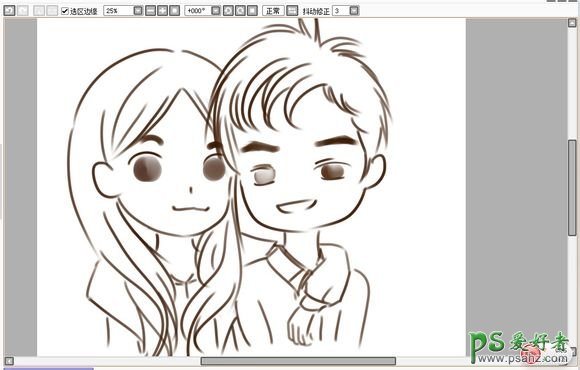Click the flip horizontal view icon
This screenshot has width=580, height=370.
pos(292,10)
